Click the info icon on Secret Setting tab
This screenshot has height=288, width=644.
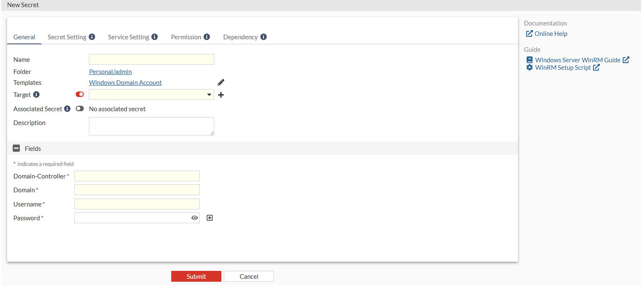(x=92, y=37)
